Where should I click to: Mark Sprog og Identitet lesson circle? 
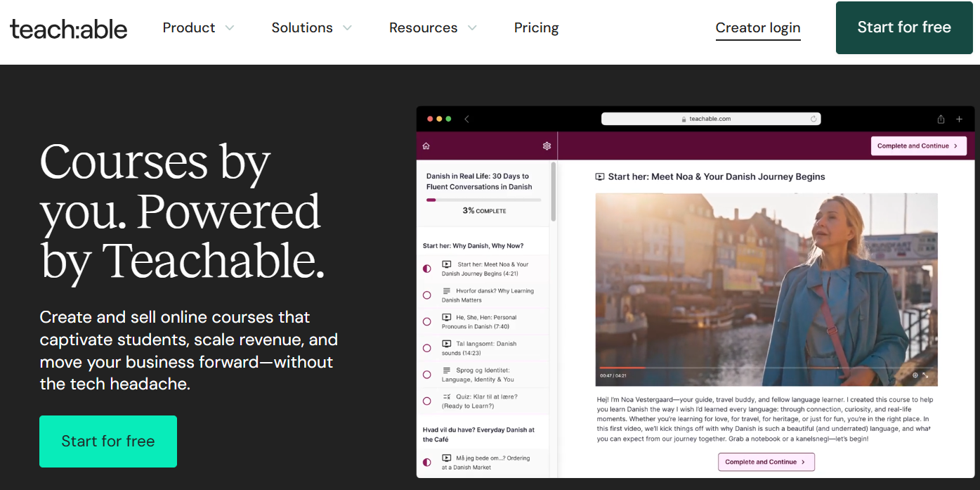[427, 375]
